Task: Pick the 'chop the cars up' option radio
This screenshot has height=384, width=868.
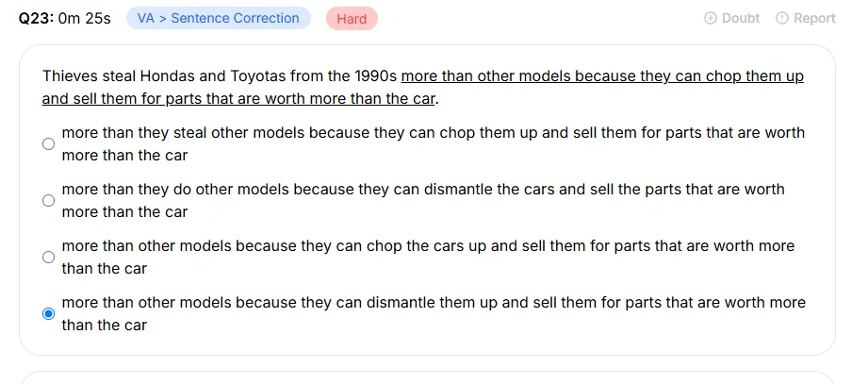Action: click(49, 258)
